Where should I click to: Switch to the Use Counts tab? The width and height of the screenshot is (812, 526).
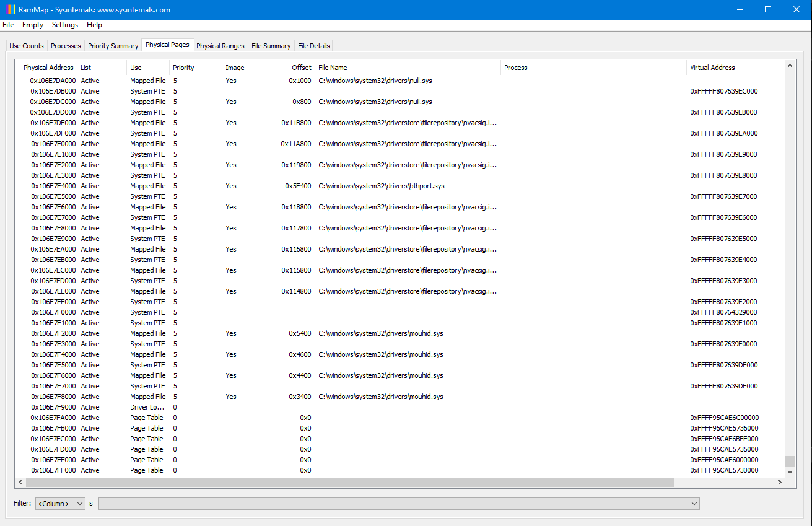point(27,46)
